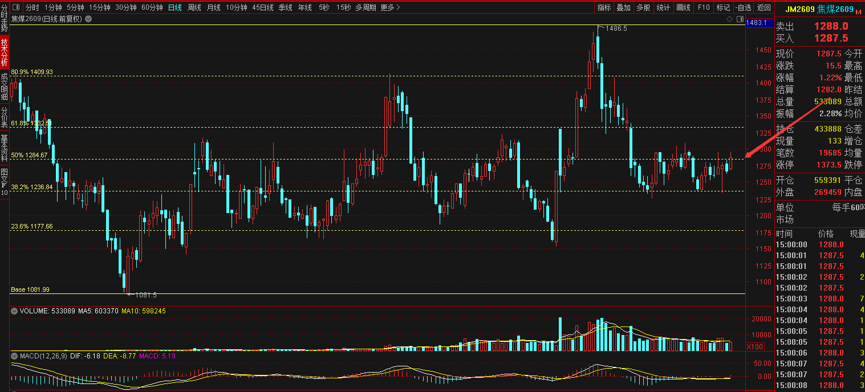Select the 30分钟 period
Viewport: 865px width, 392px height.
pos(126,8)
